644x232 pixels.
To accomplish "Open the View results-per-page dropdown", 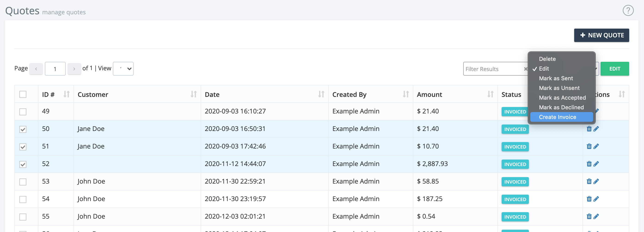I will point(123,68).
